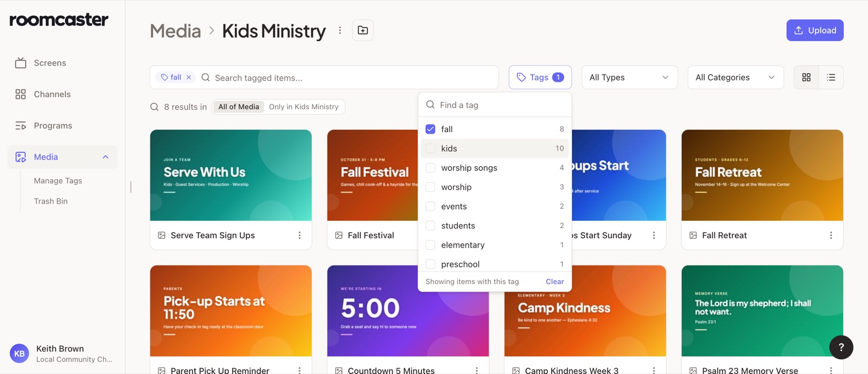Clear the selected tag filters

pos(554,282)
